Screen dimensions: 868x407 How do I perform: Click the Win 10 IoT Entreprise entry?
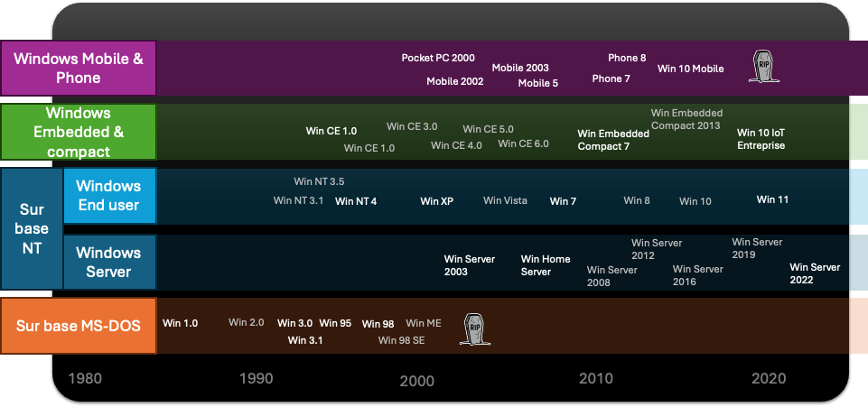click(x=761, y=139)
